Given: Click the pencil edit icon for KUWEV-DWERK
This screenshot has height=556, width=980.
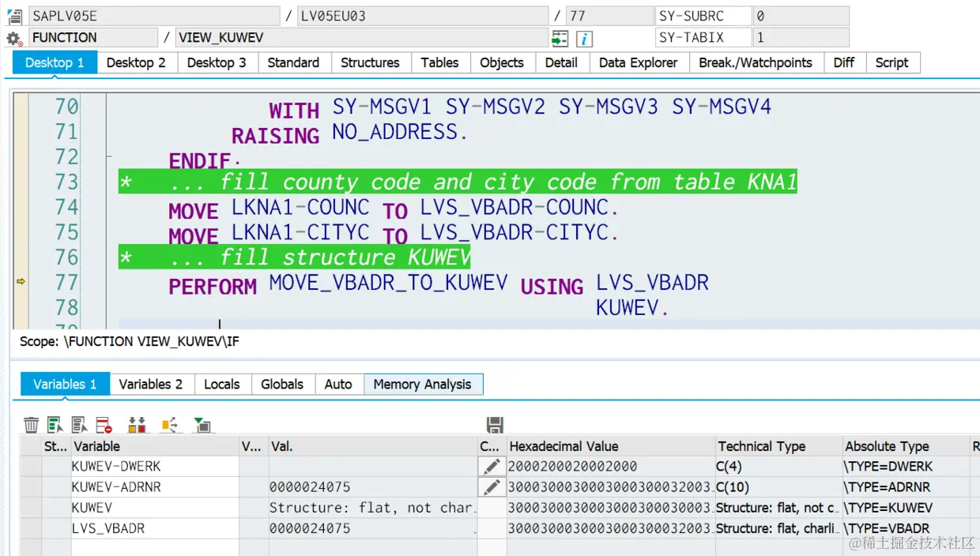Looking at the screenshot, I should tap(492, 467).
